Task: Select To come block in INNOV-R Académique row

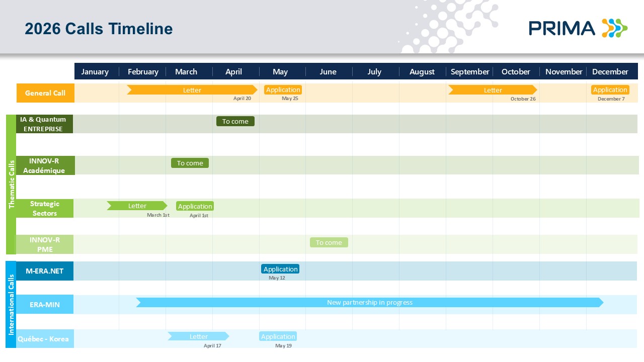Action: (x=190, y=163)
